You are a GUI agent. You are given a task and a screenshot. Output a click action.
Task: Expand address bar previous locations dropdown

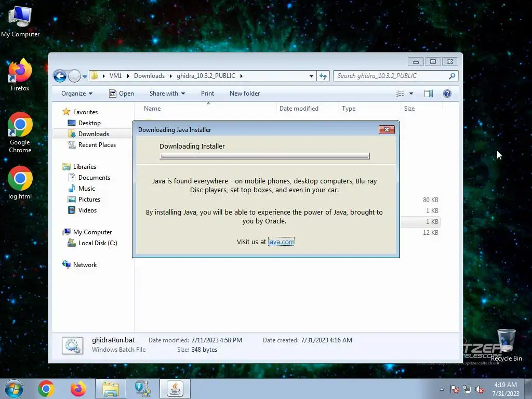click(x=311, y=76)
